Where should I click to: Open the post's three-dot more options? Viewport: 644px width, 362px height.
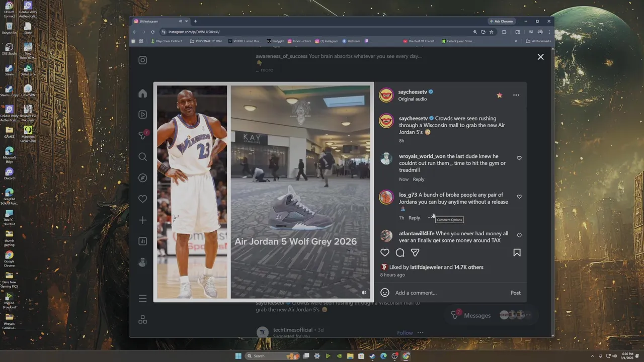pyautogui.click(x=516, y=95)
